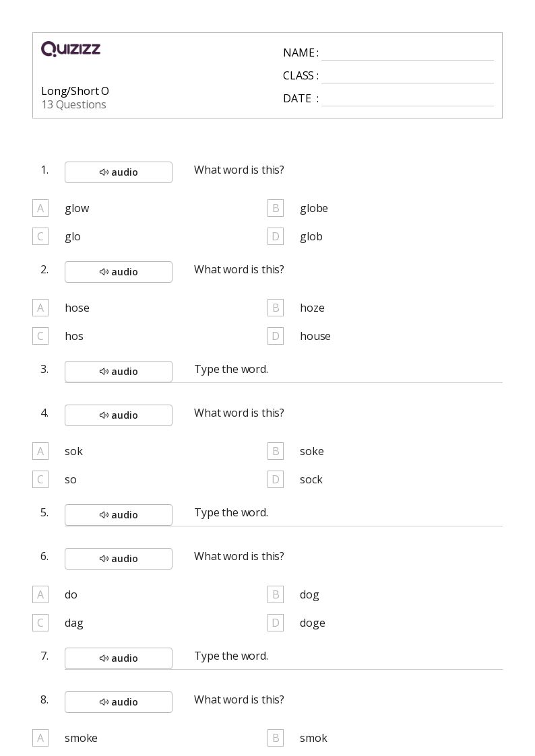Click the NAME input line
Screen dimensions: 535x756
(x=408, y=54)
